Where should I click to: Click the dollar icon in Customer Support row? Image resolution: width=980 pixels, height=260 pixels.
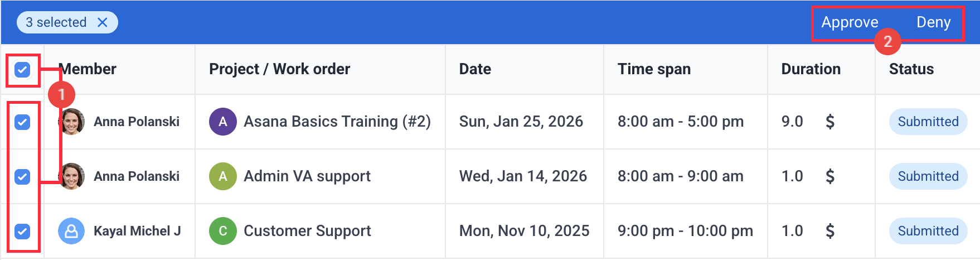click(829, 231)
